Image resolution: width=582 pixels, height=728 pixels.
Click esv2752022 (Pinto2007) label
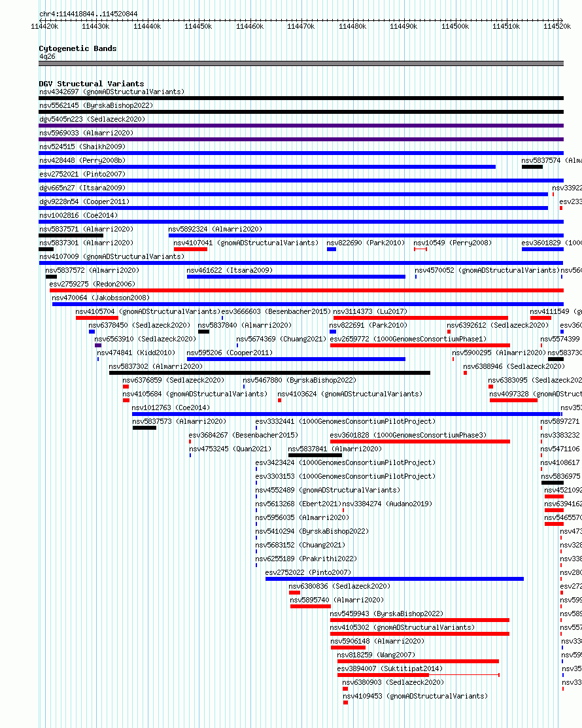point(308,573)
